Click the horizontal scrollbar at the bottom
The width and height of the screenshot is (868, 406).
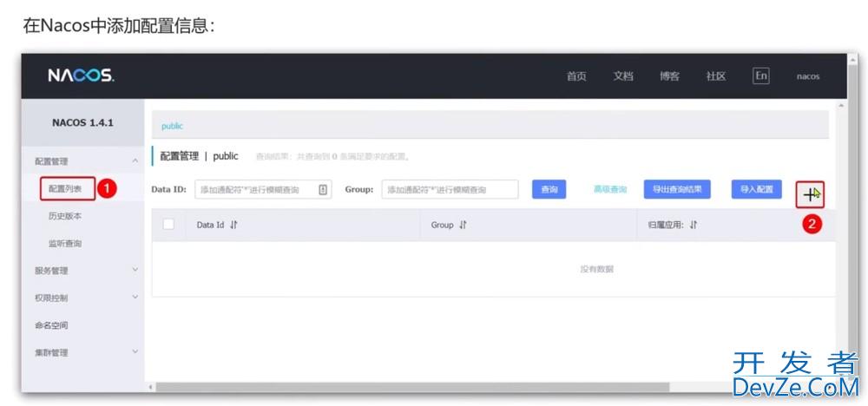coord(412,387)
